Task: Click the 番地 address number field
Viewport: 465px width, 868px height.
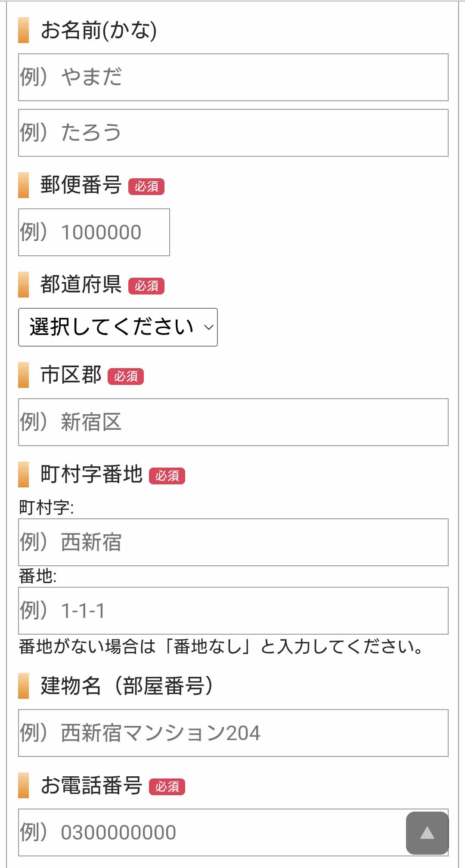Action: click(232, 609)
